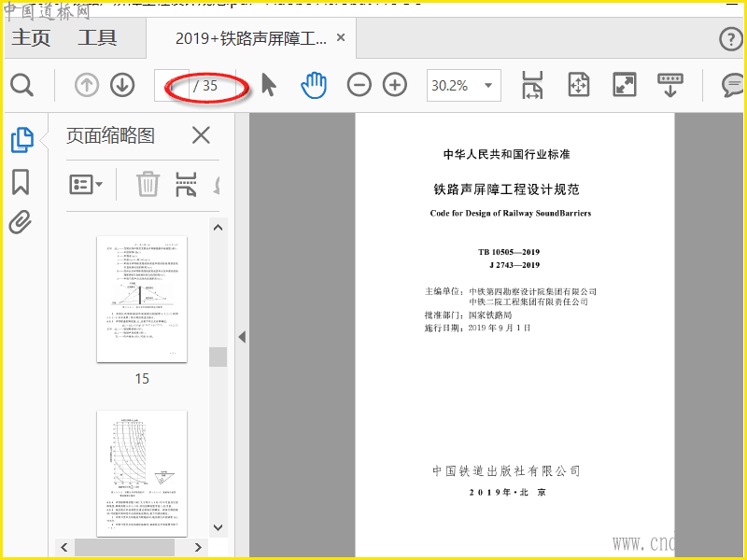
Task: Switch to the 工具 tab
Action: 97,38
